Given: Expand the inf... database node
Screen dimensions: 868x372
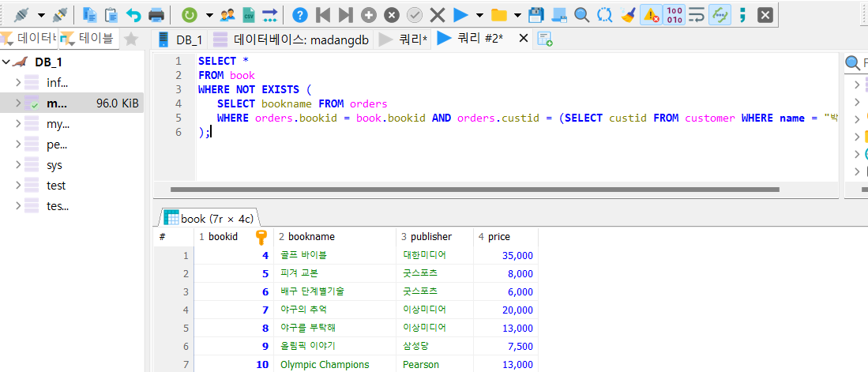Looking at the screenshot, I should coord(18,82).
